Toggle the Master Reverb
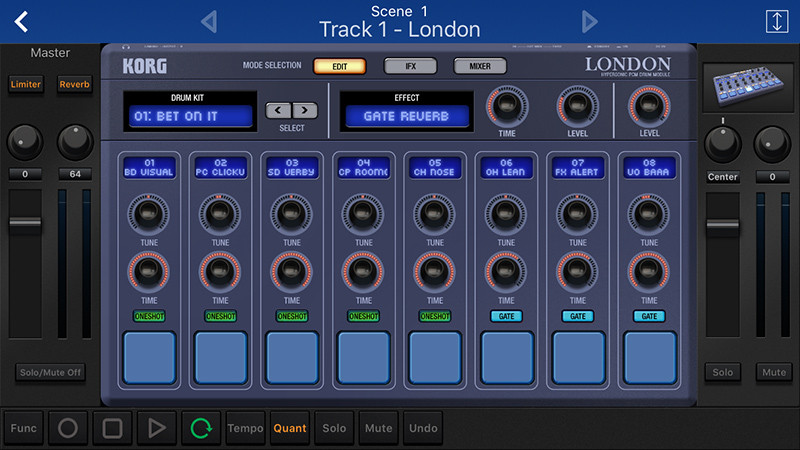 coord(74,84)
